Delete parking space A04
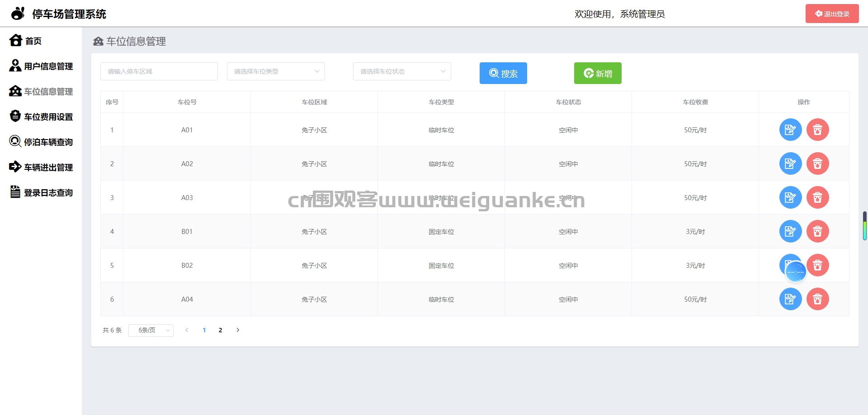This screenshot has height=415, width=868. coord(817,299)
